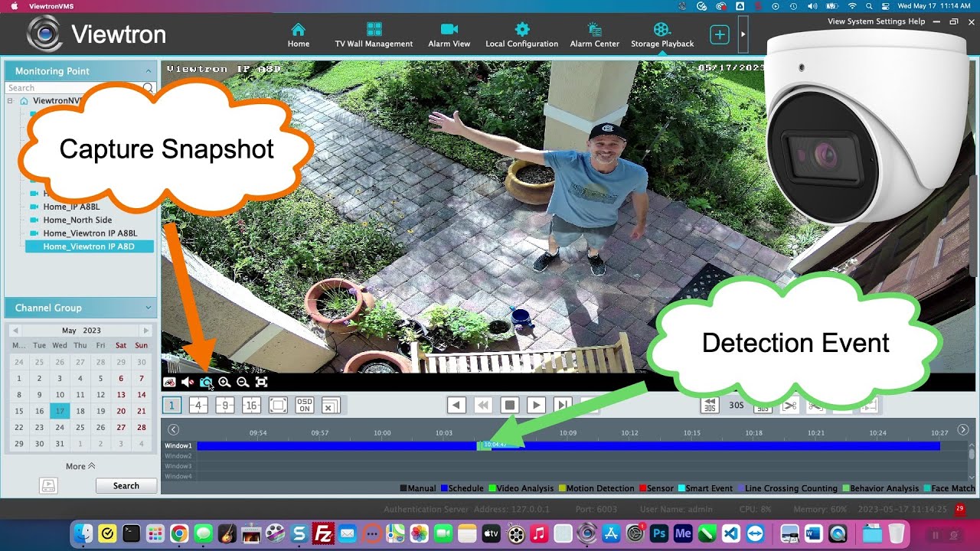Click the next frame button
Screen dimensions: 980x551
[x=563, y=406]
